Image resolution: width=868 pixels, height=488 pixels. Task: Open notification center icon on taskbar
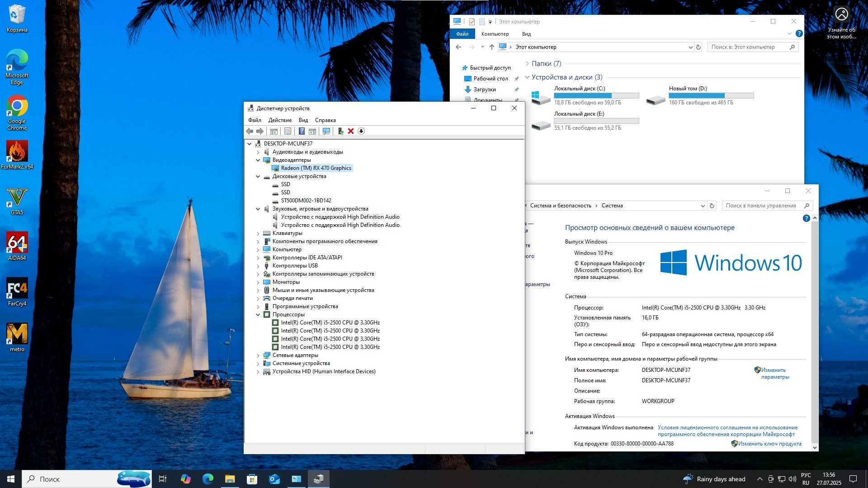coord(853,479)
